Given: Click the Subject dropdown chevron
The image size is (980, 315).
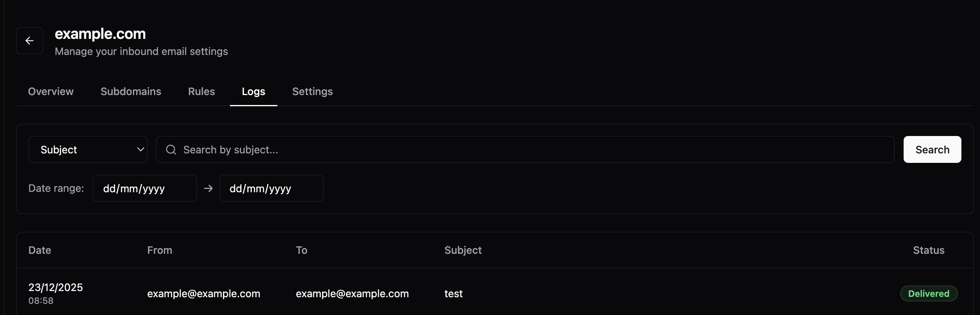Looking at the screenshot, I should click(x=140, y=150).
